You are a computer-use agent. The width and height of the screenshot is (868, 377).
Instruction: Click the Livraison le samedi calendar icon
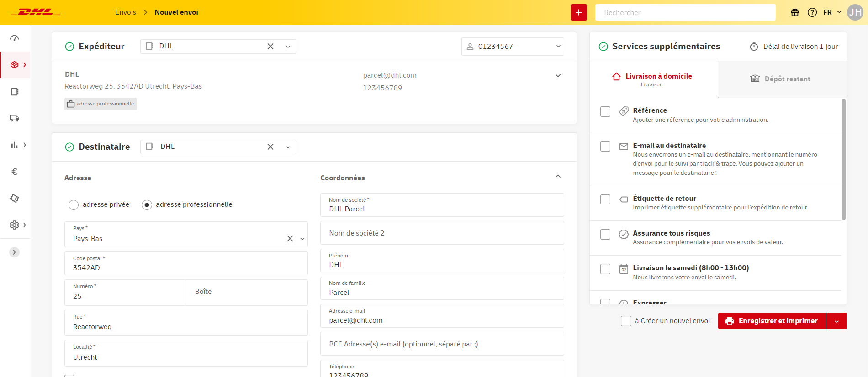point(624,269)
